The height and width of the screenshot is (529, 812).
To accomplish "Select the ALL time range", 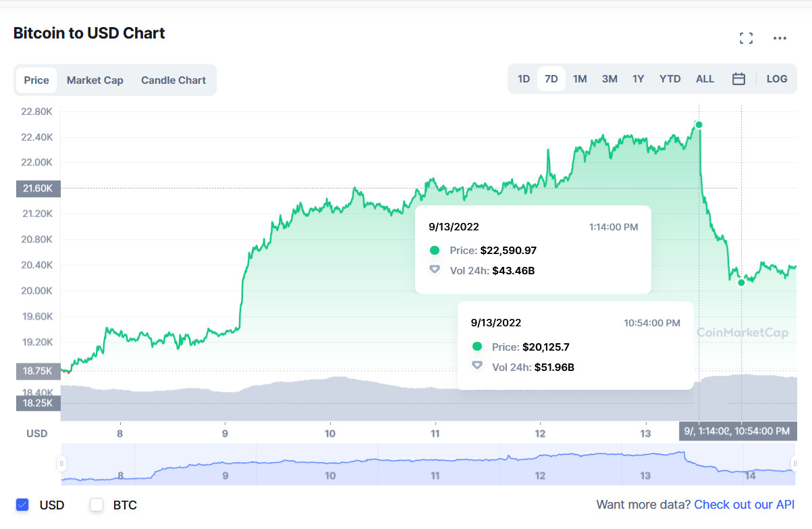I will (x=705, y=79).
